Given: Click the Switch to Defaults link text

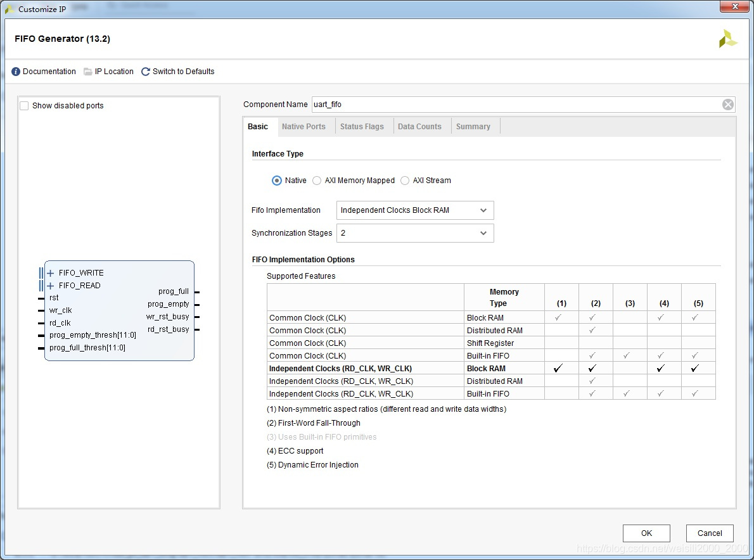Looking at the screenshot, I should tap(184, 72).
